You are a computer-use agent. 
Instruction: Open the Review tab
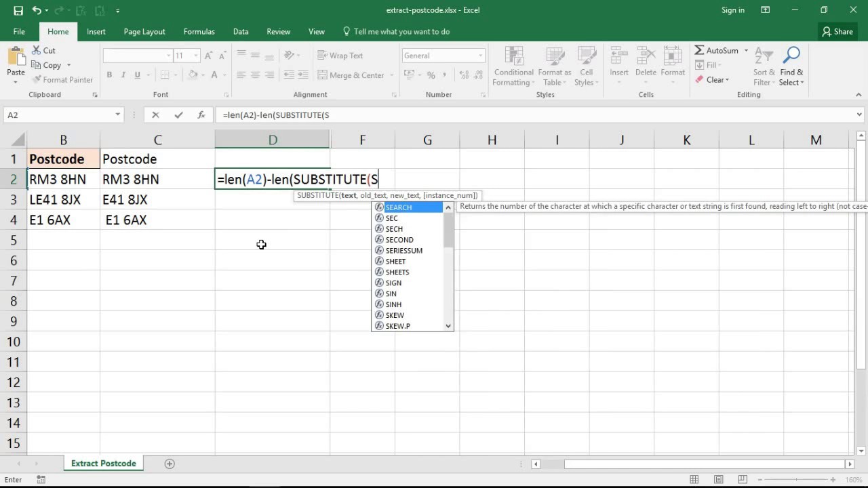pyautogui.click(x=278, y=32)
